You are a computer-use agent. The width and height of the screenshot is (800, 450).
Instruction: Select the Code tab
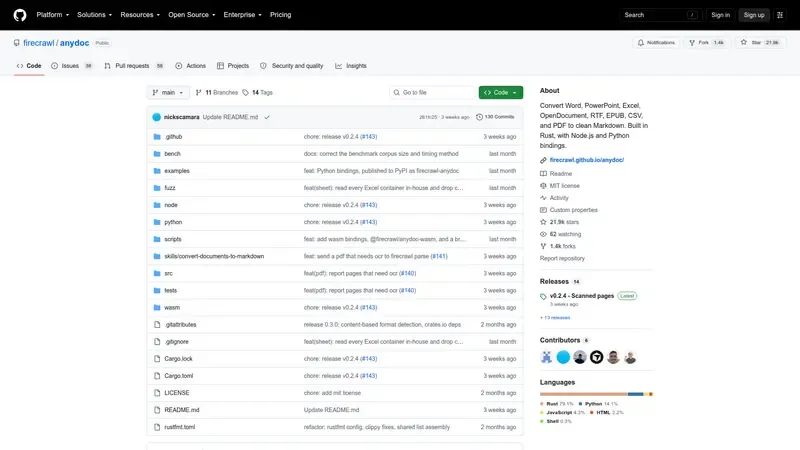pyautogui.click(x=29, y=66)
